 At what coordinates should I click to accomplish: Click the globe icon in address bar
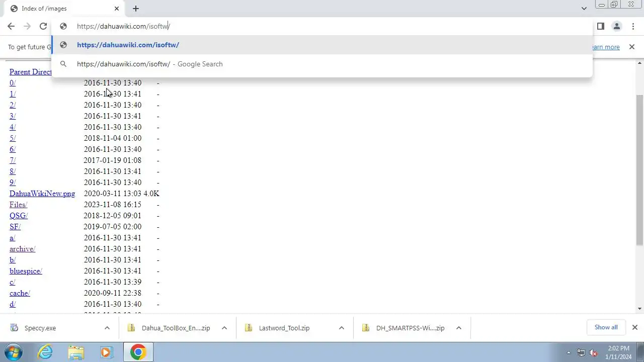point(63,26)
